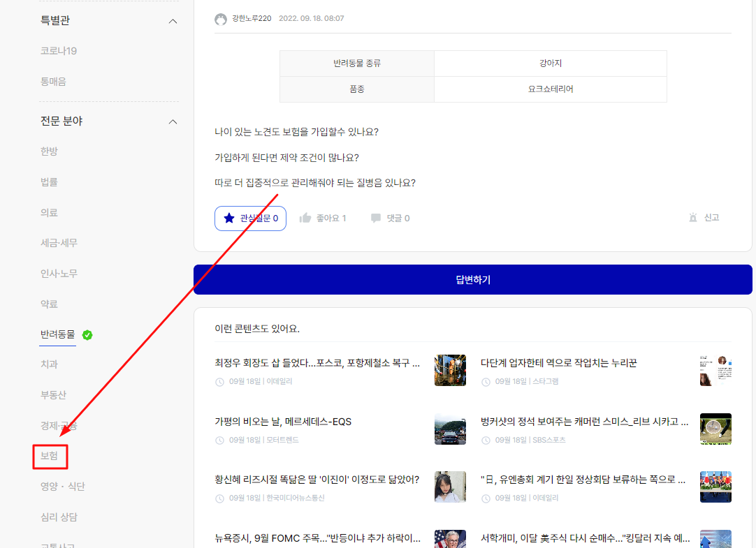Select the 보험 category in sidebar
The width and height of the screenshot is (756, 548).
point(50,457)
